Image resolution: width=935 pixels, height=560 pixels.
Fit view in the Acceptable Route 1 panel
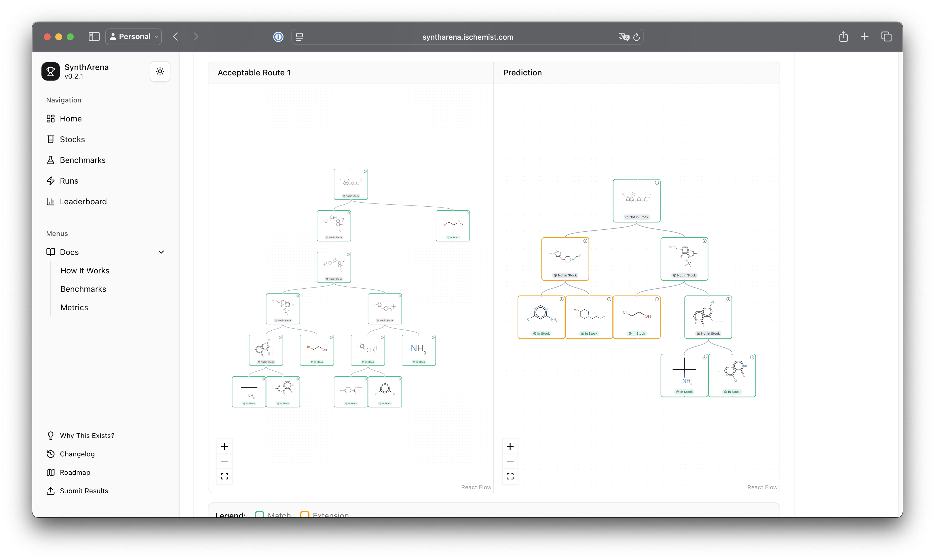tap(225, 476)
